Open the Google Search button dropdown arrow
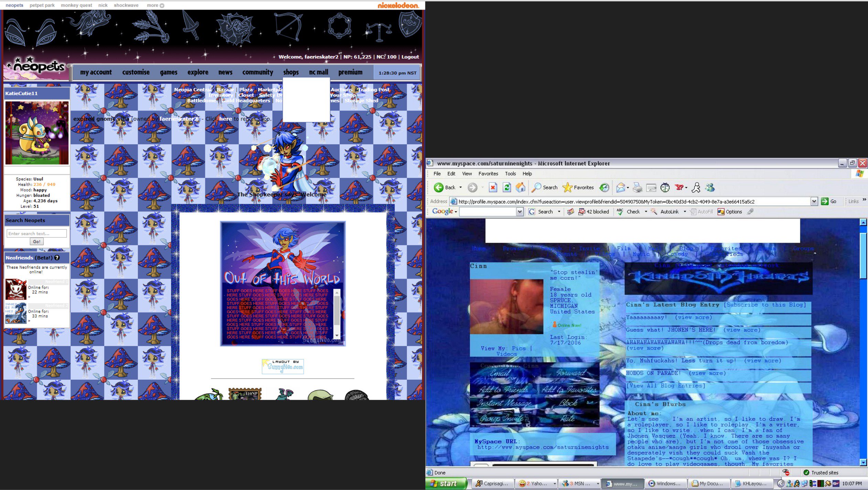This screenshot has width=868, height=490. (x=559, y=212)
